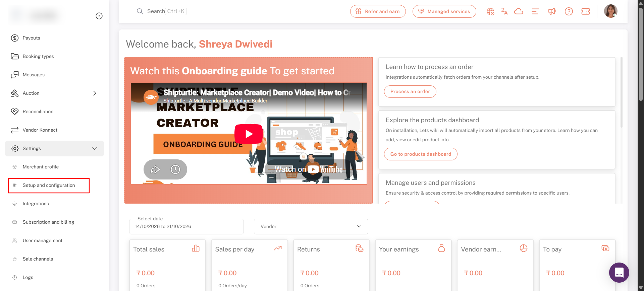Click the cloud icon in top bar
644x291 pixels.
519,11
